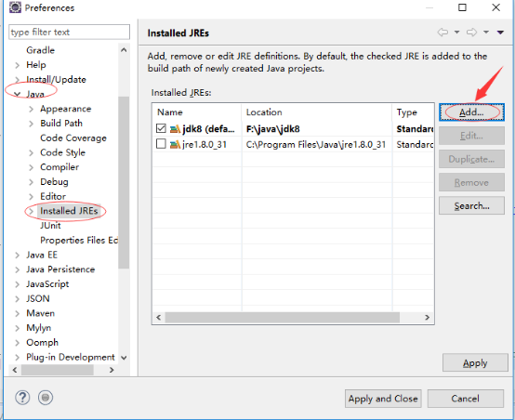The height and width of the screenshot is (420, 515).
Task: Click the jdk8 JRE library icon
Action: pyautogui.click(x=175, y=129)
